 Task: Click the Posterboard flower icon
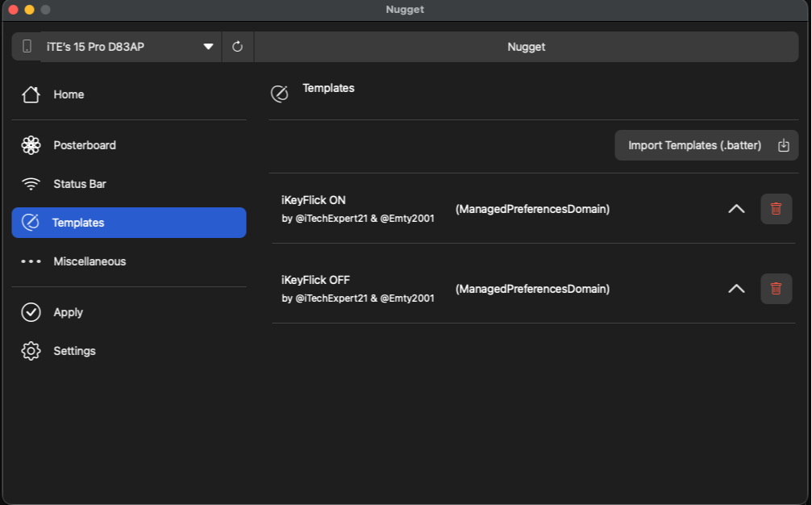point(31,145)
